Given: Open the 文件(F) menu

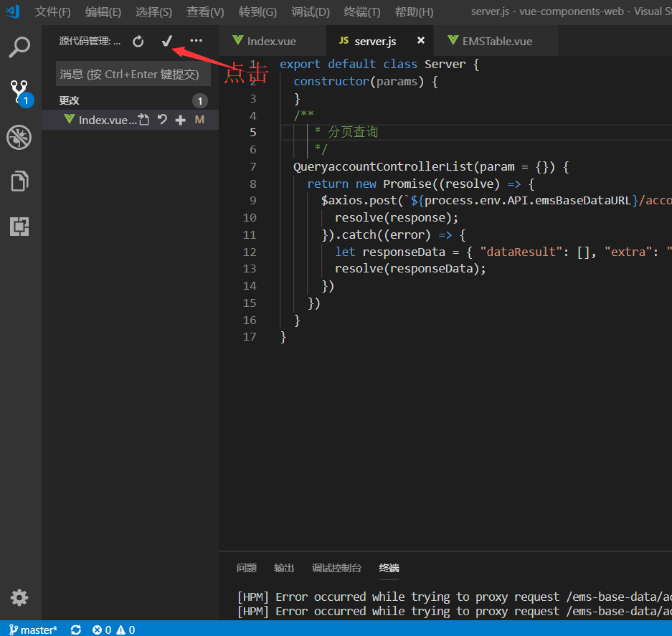Looking at the screenshot, I should [x=53, y=11].
